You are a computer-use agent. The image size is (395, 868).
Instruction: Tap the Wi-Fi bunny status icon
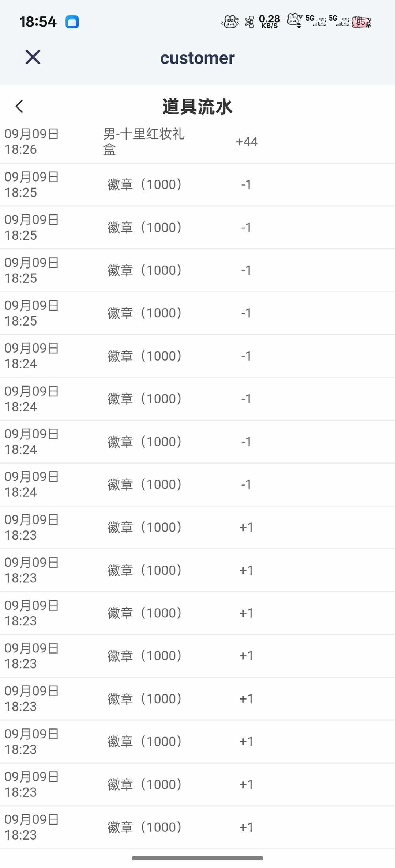point(294,20)
